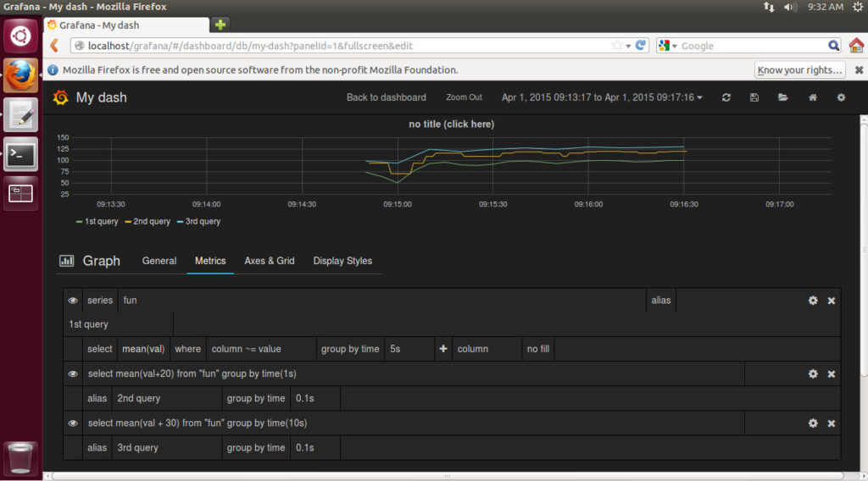Open the volume indicator in the top panel
The width and height of the screenshot is (868, 481).
(790, 7)
